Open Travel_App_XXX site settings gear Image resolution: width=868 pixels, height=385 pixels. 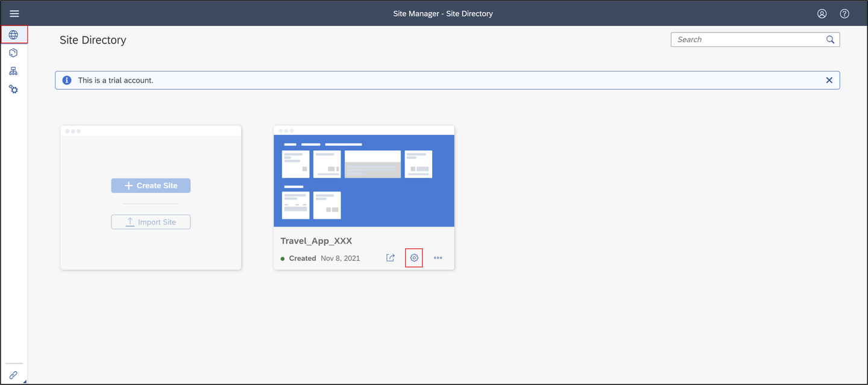pyautogui.click(x=414, y=258)
